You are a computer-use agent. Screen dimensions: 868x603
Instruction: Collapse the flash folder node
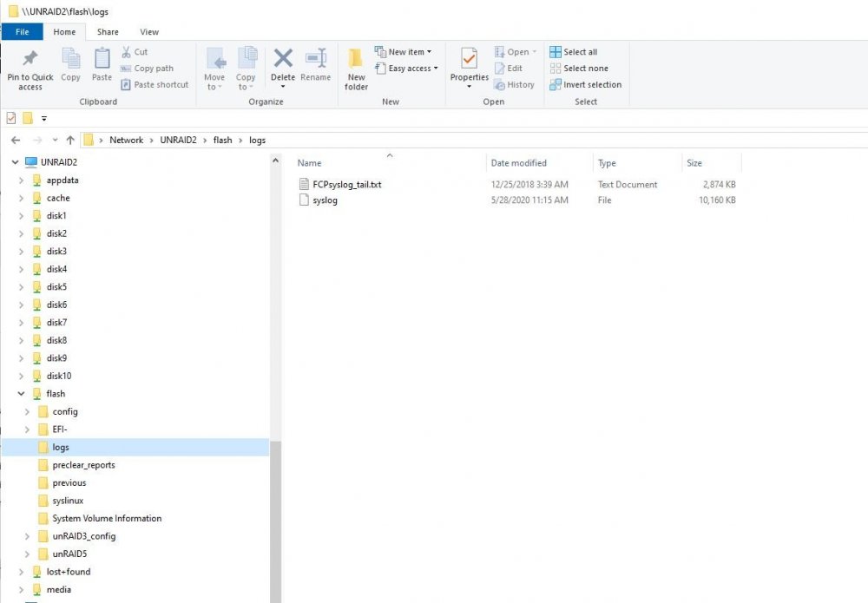(x=21, y=393)
